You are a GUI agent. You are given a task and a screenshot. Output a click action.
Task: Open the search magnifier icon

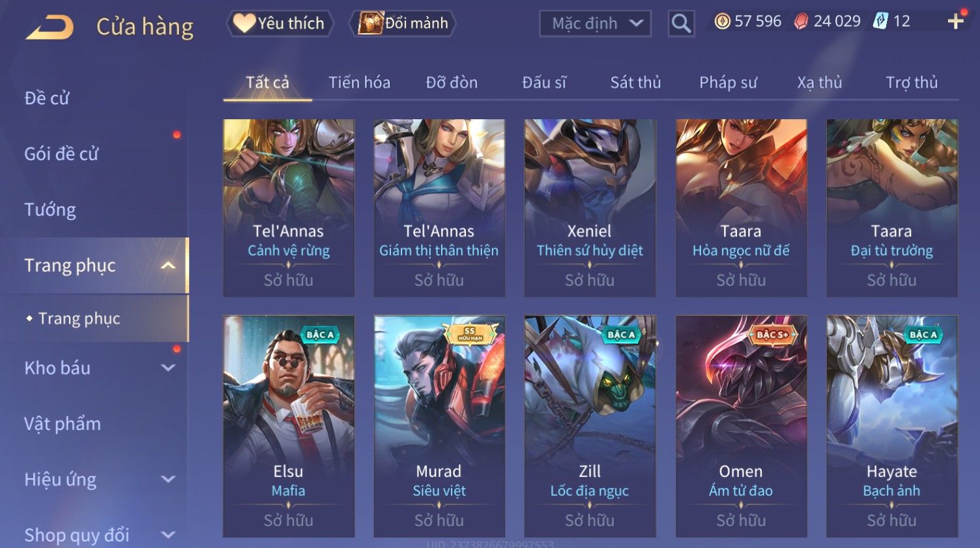(x=681, y=23)
